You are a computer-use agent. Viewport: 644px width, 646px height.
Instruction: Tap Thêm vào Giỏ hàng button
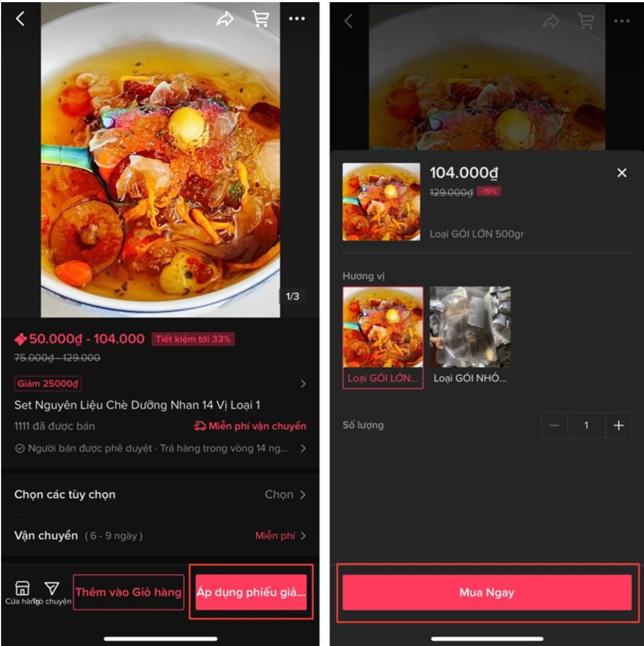click(128, 592)
